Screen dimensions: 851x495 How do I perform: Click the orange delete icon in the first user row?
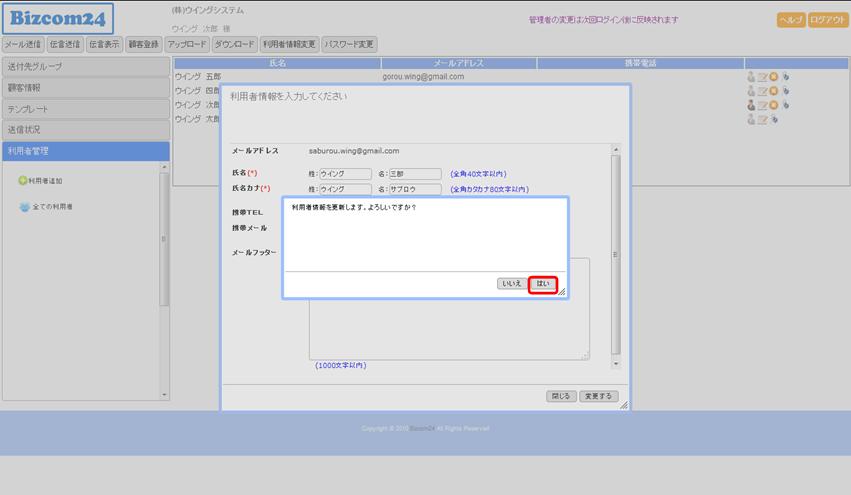[x=774, y=77]
